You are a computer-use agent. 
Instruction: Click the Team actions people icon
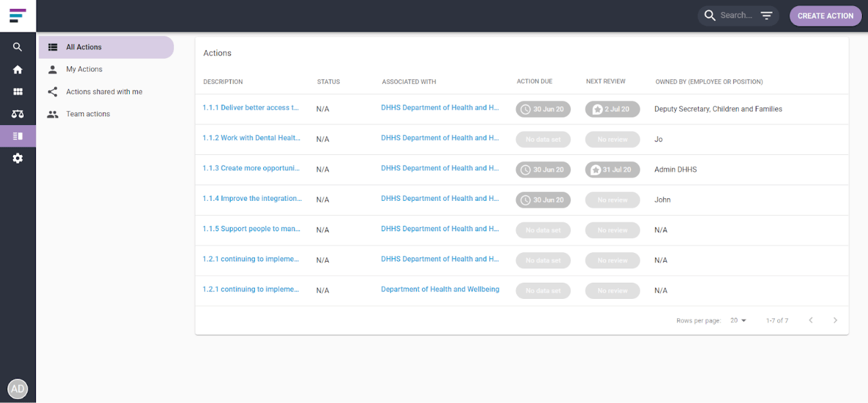click(53, 114)
